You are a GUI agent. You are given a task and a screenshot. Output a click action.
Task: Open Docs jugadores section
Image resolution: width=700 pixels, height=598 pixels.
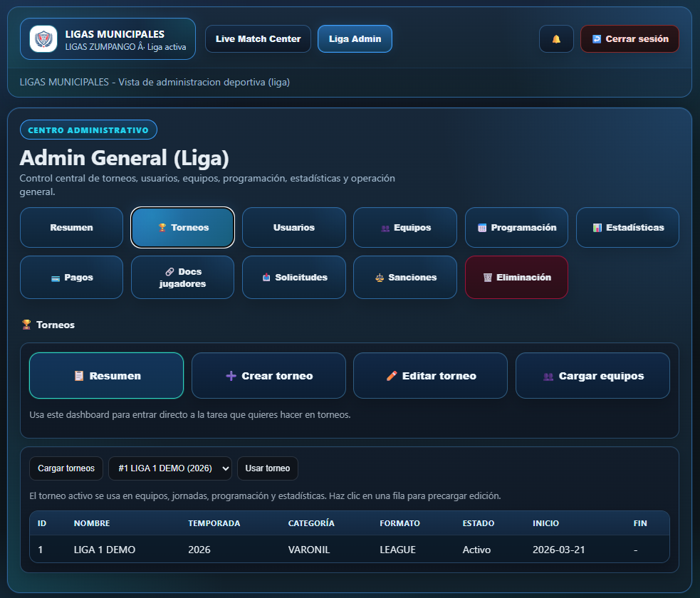point(182,278)
